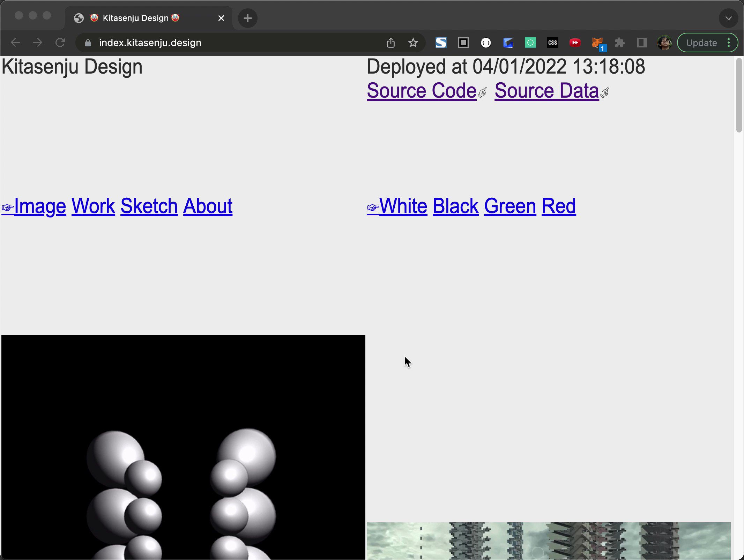
Task: Open the Chrome three-dot menu
Action: click(x=729, y=43)
